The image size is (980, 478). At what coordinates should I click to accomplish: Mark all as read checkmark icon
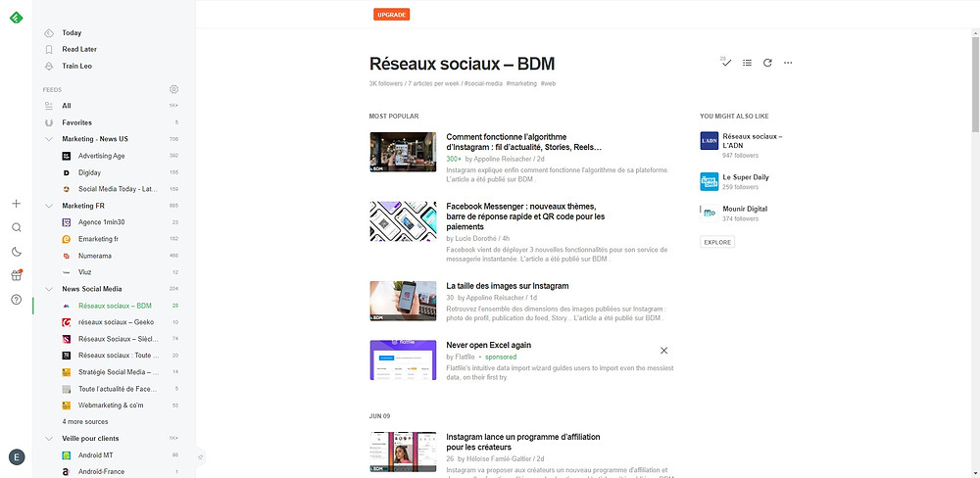[725, 63]
